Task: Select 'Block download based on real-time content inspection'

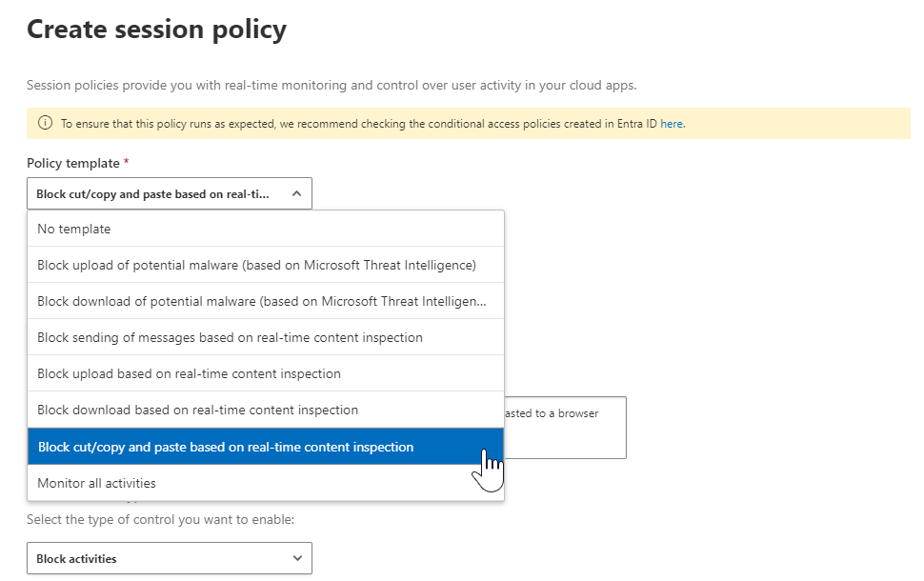Action: [266, 411]
